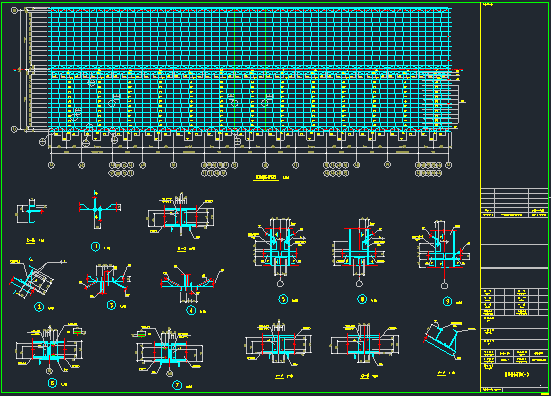Select the cyan circle marker numbered 1
This screenshot has width=551, height=396.
[x=39, y=307]
